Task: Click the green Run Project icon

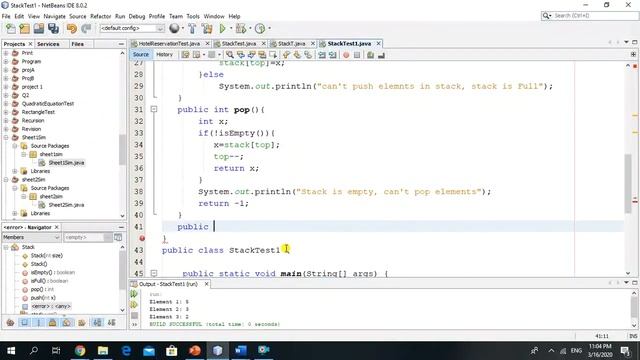Action: [x=222, y=28]
